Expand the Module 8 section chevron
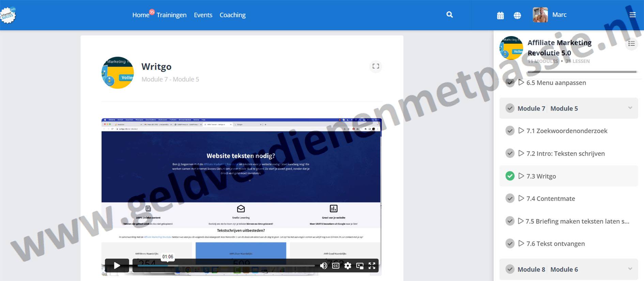Image resolution: width=644 pixels, height=281 pixels. [630, 269]
